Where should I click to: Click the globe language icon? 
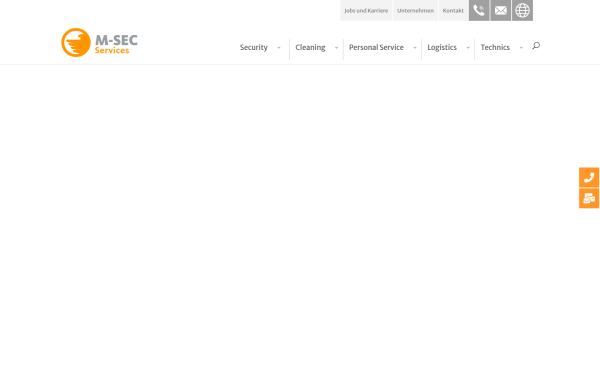point(522,10)
